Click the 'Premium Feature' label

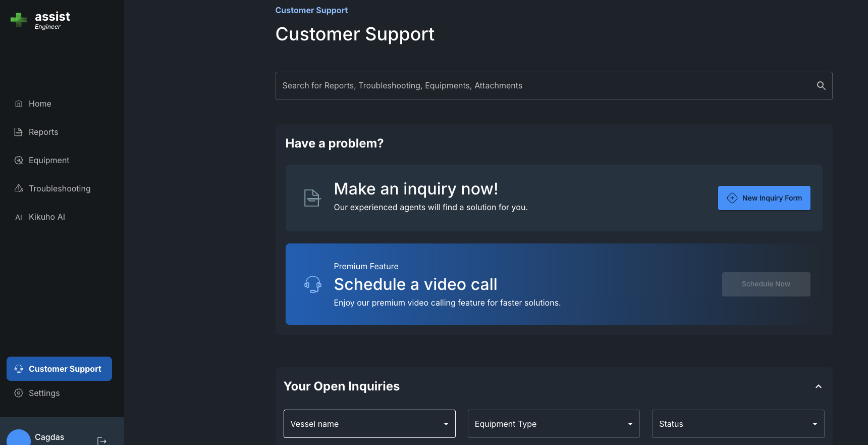[x=366, y=266]
